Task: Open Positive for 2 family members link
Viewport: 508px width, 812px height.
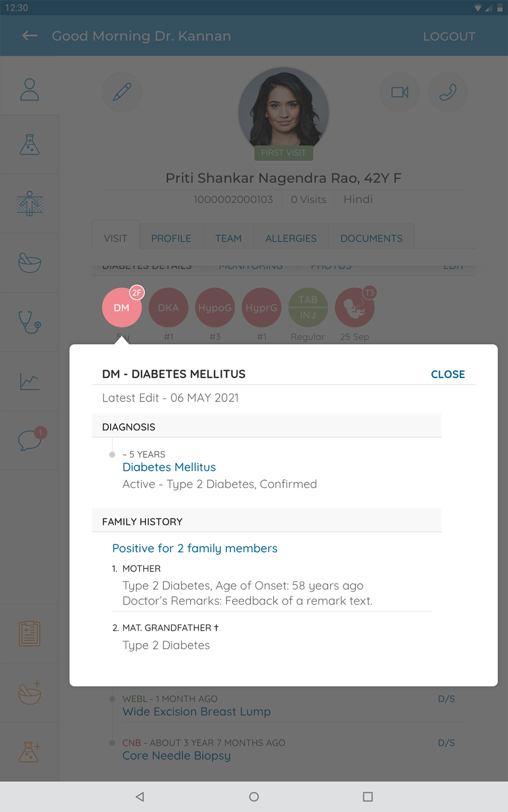Action: pyautogui.click(x=195, y=548)
